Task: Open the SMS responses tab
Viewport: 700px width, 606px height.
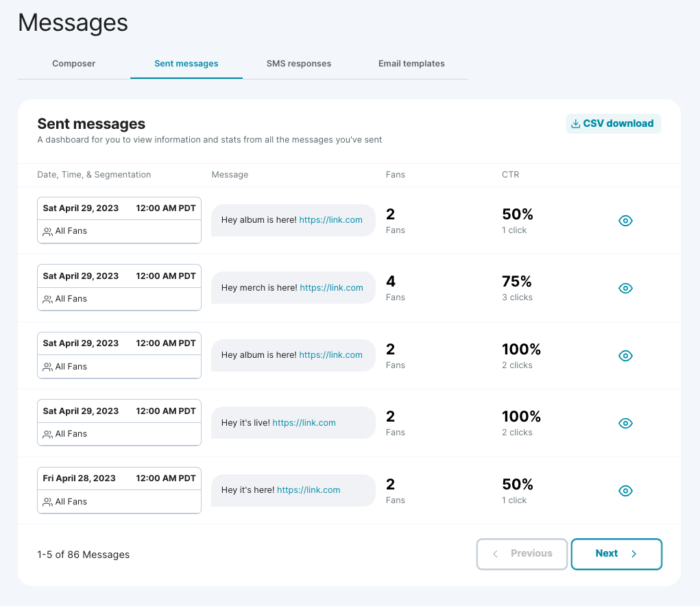Action: tap(298, 64)
